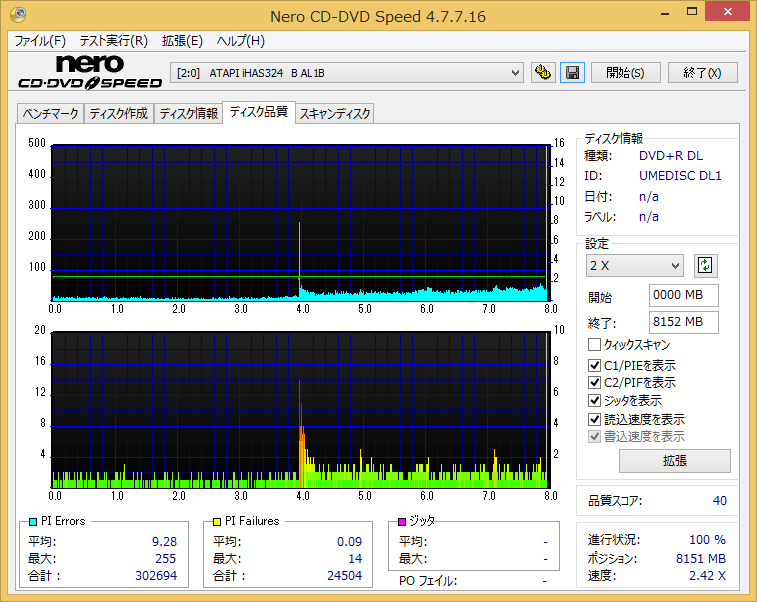Click the magenta jitter legend swatch

(x=402, y=521)
